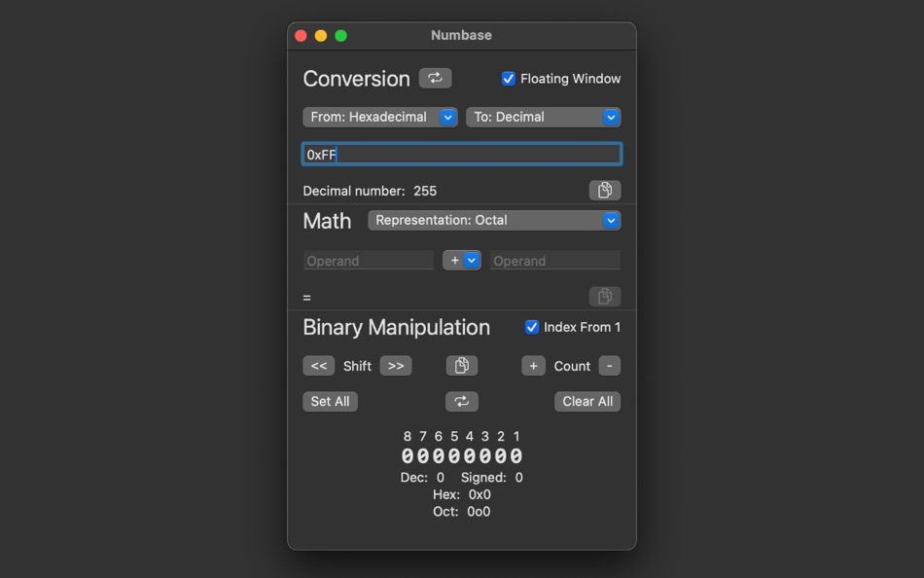Click the 0xFF conversion input field
Image resolution: width=924 pixels, height=578 pixels.
461,154
